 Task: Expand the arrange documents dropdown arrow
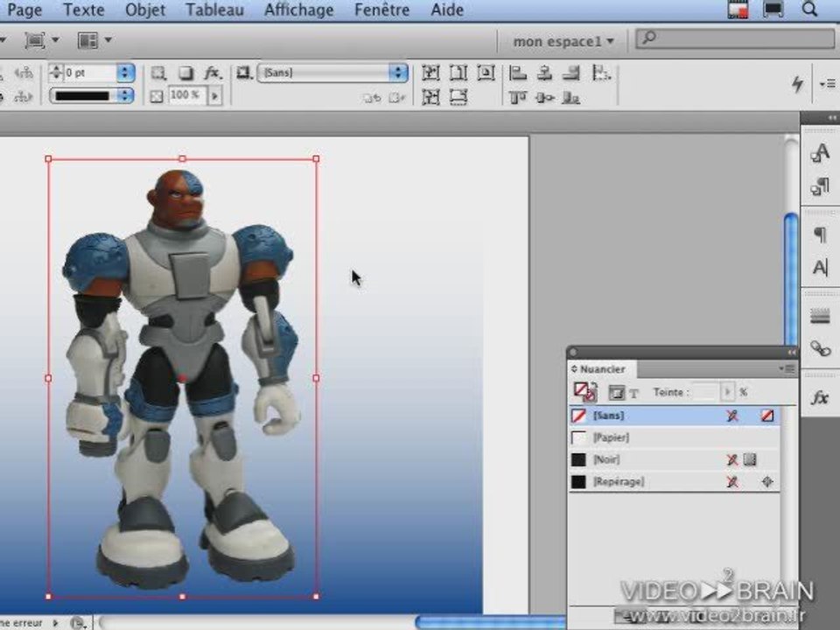[108, 40]
